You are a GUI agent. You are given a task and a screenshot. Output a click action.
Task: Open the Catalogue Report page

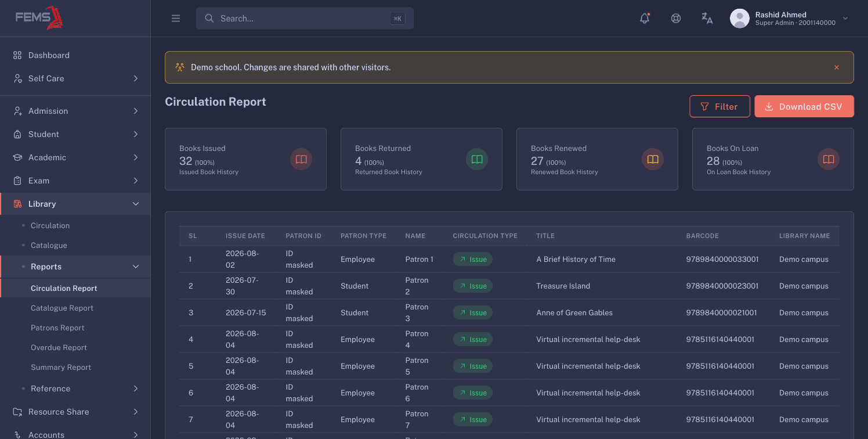tap(62, 308)
